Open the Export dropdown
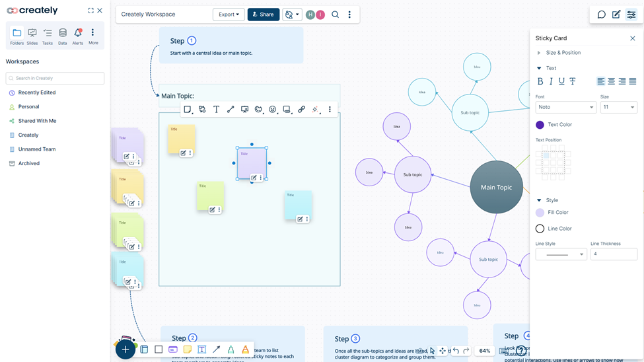This screenshot has width=644, height=362. [229, 15]
